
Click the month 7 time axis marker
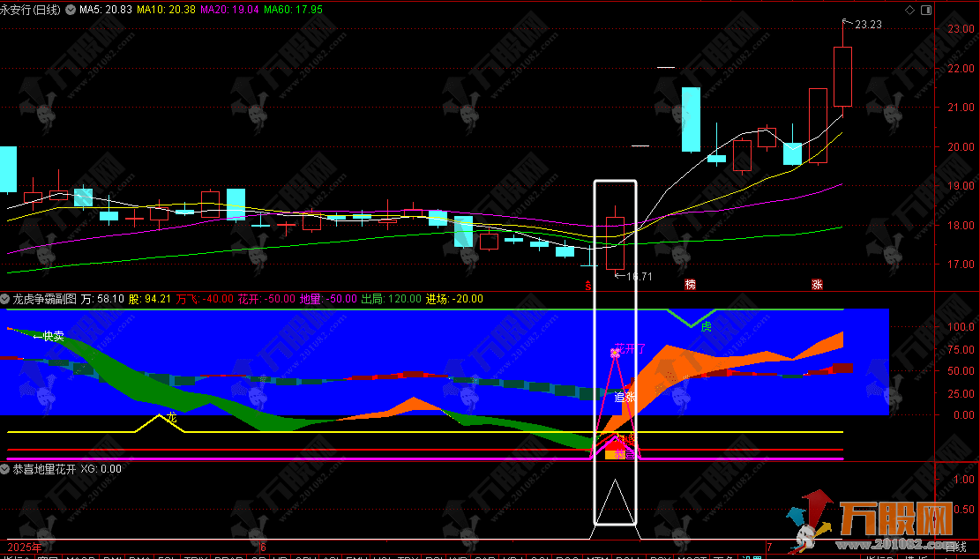pyautogui.click(x=769, y=548)
